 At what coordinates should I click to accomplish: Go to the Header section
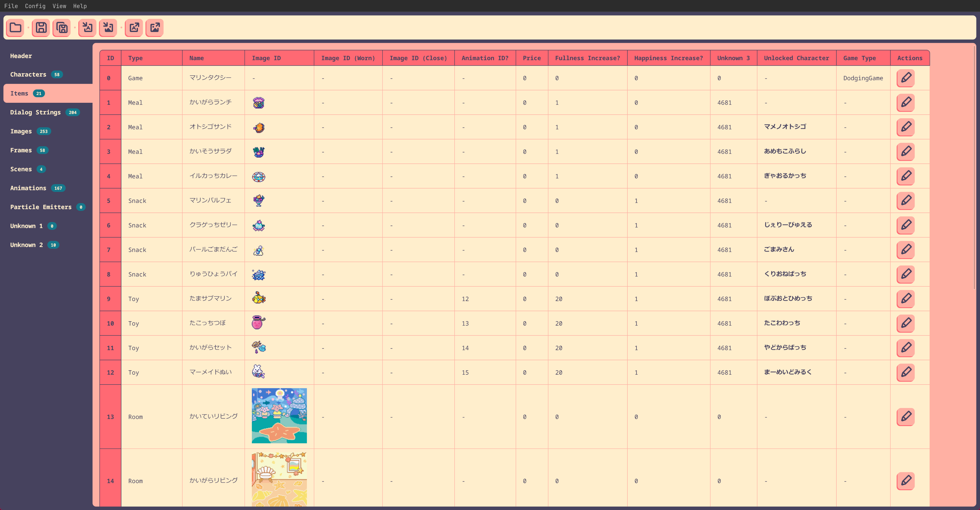(x=48, y=56)
